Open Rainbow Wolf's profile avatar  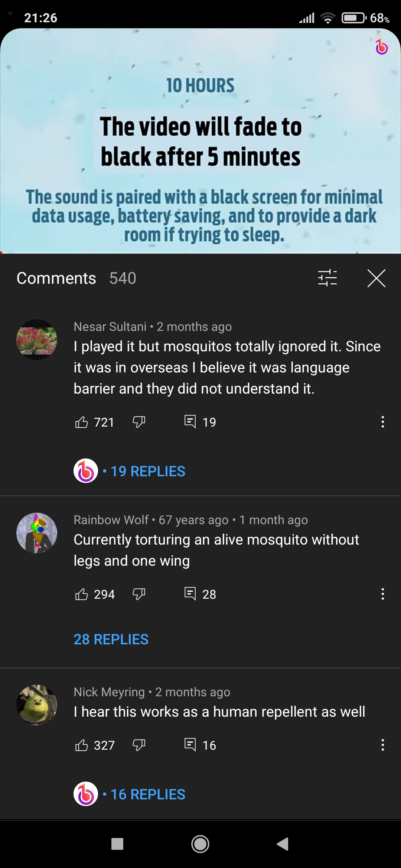coord(37,533)
